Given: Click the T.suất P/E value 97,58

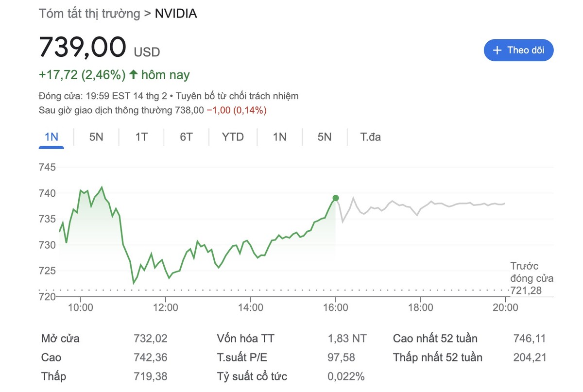Looking at the screenshot, I should (x=340, y=357).
